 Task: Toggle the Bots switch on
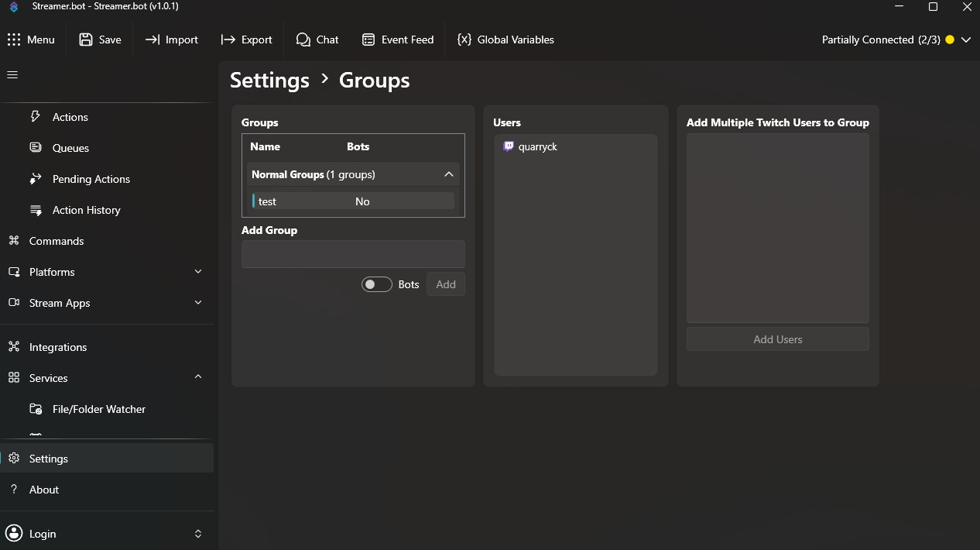click(x=377, y=284)
